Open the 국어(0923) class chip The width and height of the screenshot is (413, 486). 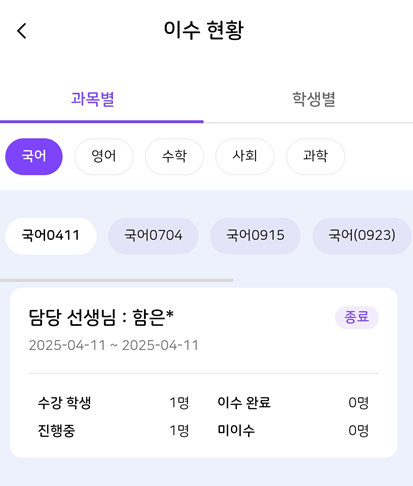[362, 236]
